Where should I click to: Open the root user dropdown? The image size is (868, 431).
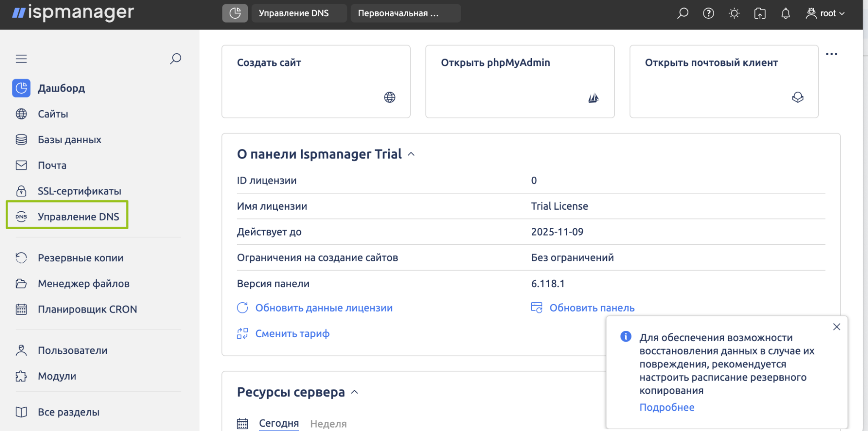[825, 13]
